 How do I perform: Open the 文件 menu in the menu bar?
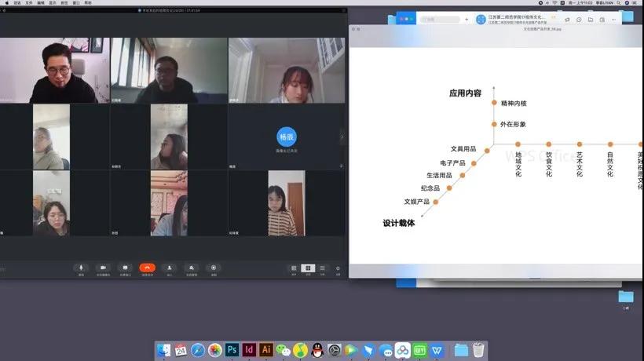[29, 3]
